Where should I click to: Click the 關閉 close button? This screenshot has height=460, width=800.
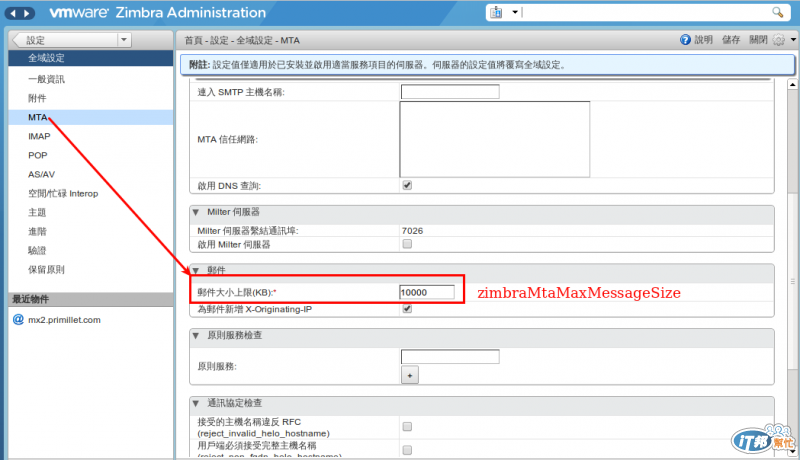click(758, 40)
